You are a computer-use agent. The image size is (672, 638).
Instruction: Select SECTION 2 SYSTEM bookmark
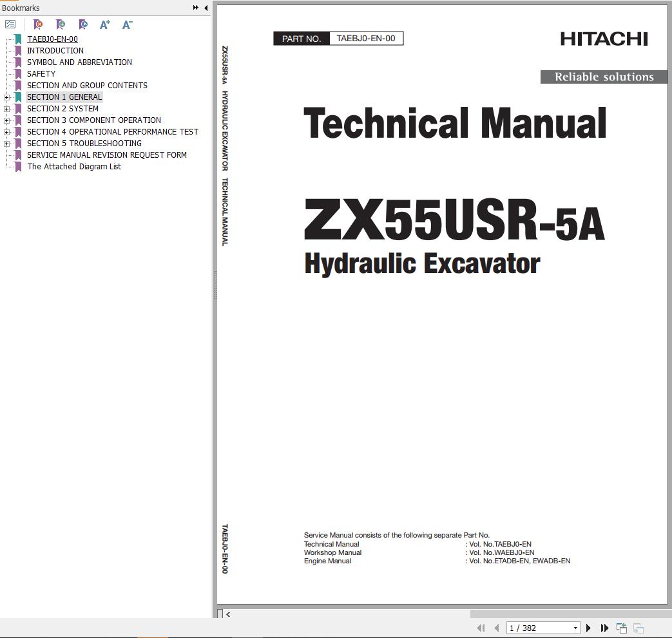click(x=62, y=108)
